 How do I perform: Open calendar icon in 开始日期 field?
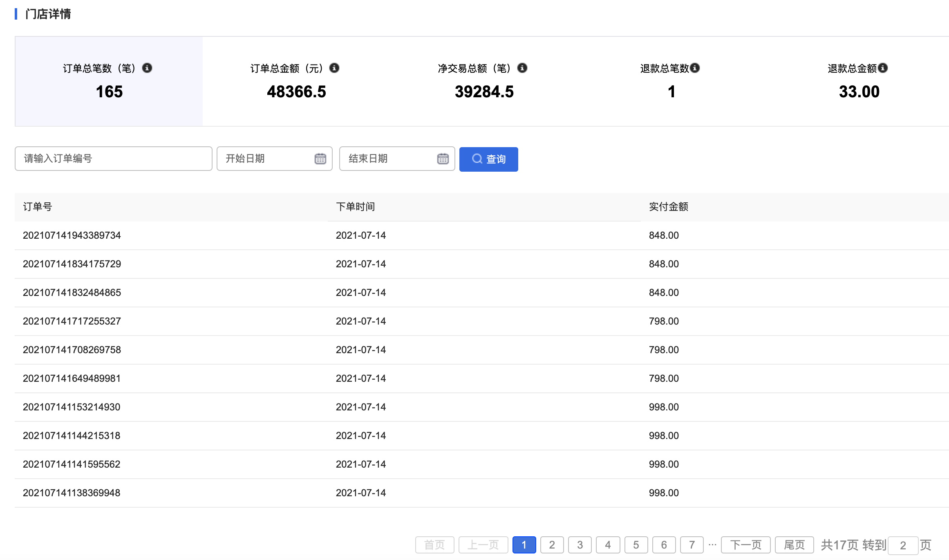point(320,159)
